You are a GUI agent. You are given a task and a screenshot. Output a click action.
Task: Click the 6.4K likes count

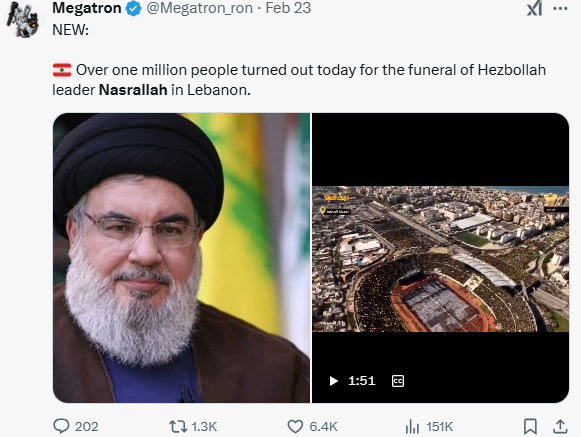(x=323, y=427)
